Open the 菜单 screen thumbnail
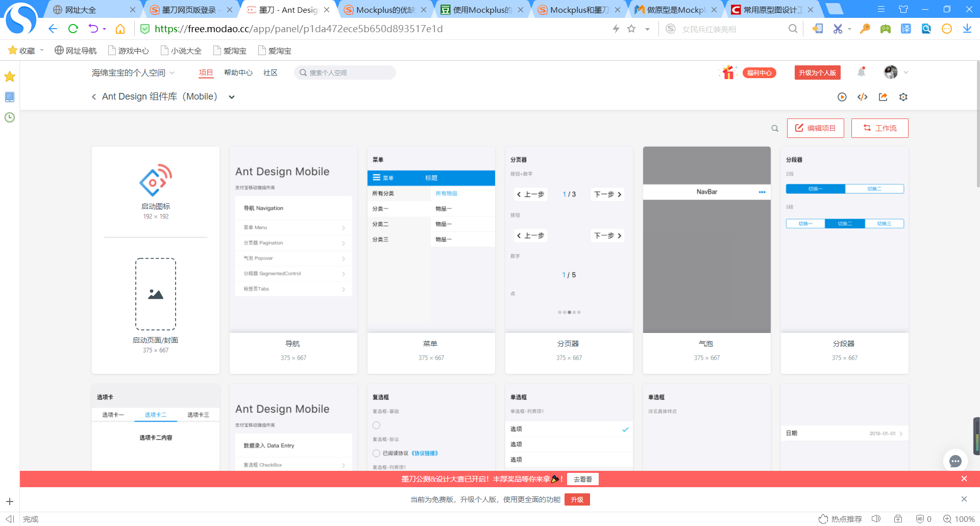 click(431, 240)
